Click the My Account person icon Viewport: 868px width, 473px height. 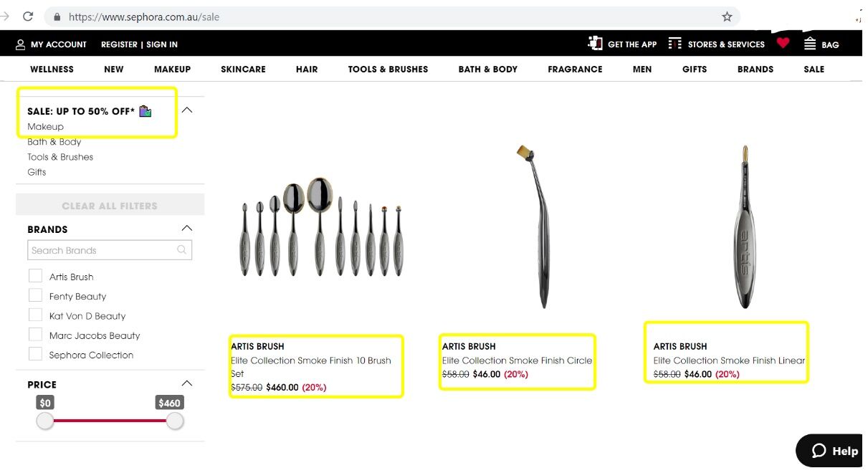pyautogui.click(x=20, y=44)
